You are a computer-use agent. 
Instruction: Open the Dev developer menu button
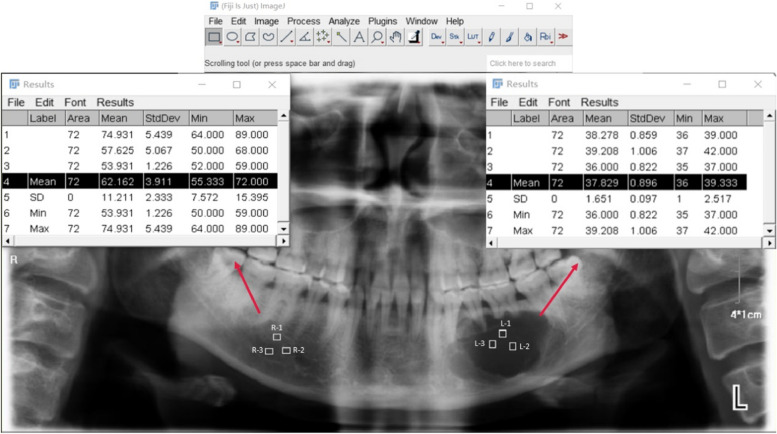tap(437, 37)
